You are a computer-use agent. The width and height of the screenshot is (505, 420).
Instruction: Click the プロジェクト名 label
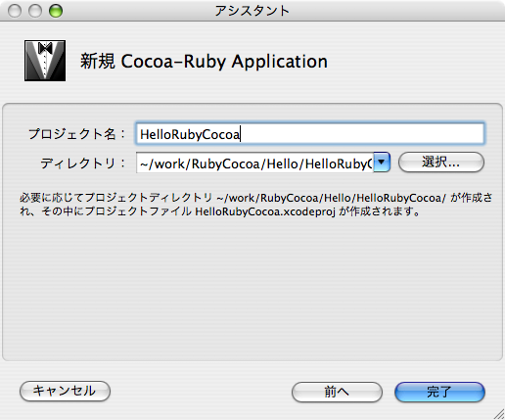[76, 134]
